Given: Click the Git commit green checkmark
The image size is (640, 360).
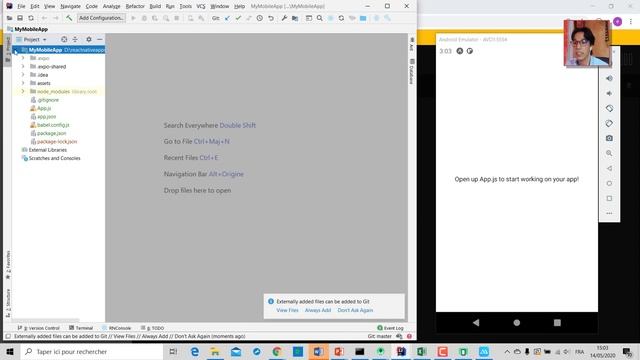Looking at the screenshot, I should point(238,18).
